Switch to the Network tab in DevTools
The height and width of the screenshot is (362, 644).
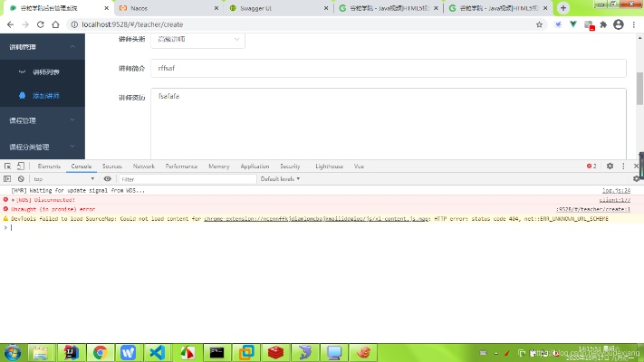pyautogui.click(x=143, y=167)
